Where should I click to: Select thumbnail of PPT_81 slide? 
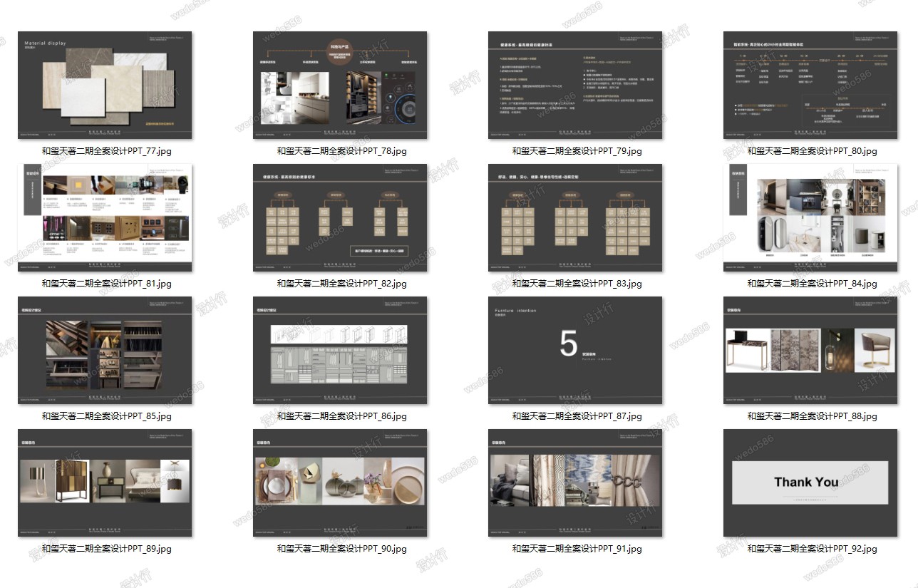coord(105,217)
